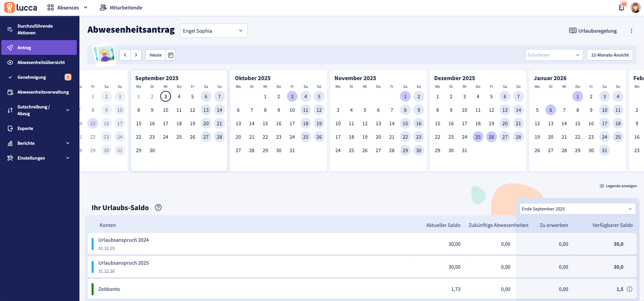
Task: Switch to the 12-Monats-Ansicht
Action: (x=610, y=55)
